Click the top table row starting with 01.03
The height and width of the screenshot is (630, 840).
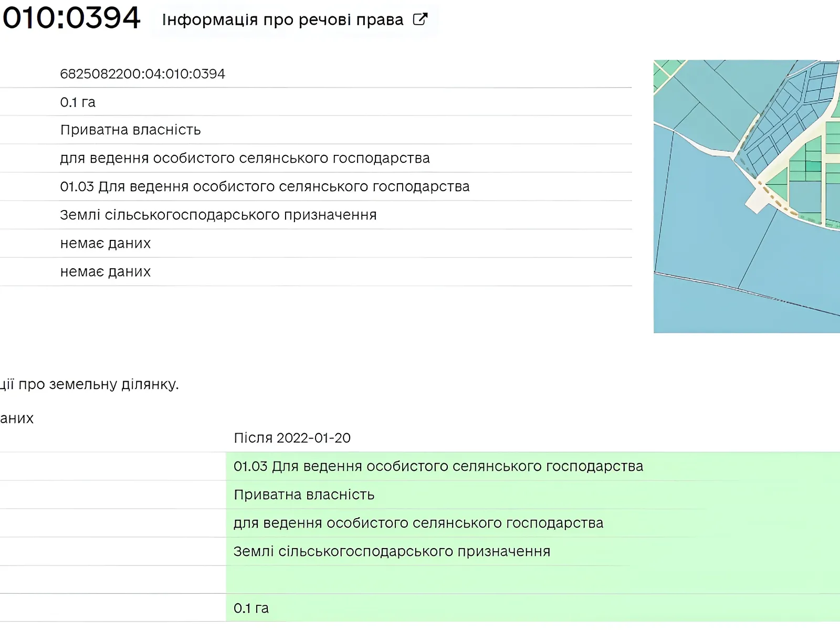click(x=265, y=187)
